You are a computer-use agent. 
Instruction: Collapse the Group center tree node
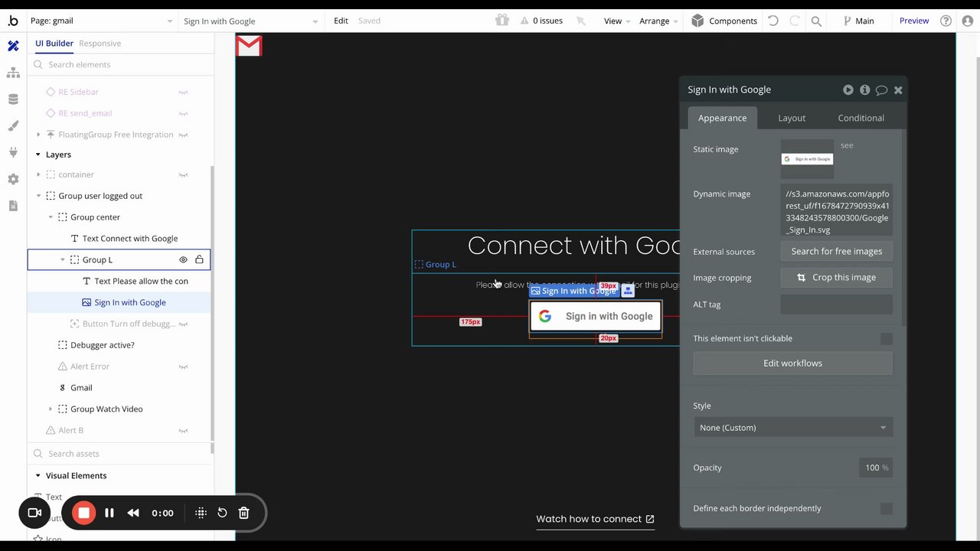coord(51,217)
